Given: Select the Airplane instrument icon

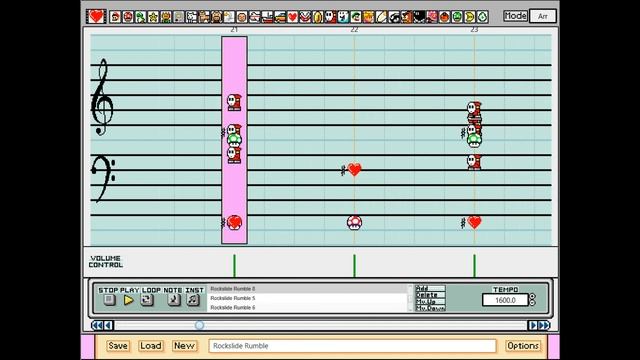Looking at the screenshot, I should [255, 17].
